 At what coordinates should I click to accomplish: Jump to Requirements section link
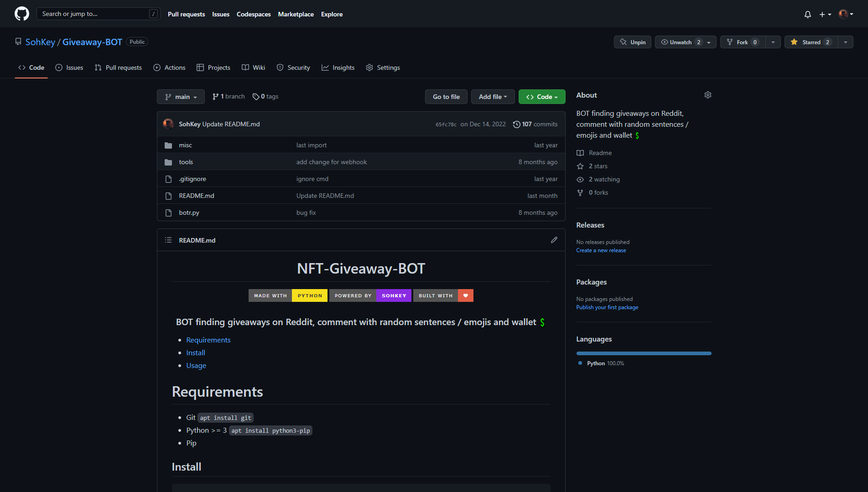208,340
